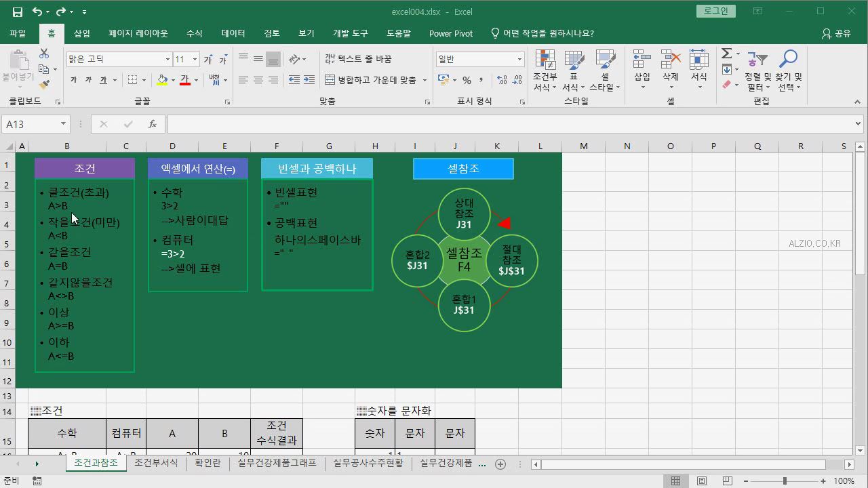Click the 로그인 button
The width and height of the screenshot is (868, 488).
click(x=715, y=11)
